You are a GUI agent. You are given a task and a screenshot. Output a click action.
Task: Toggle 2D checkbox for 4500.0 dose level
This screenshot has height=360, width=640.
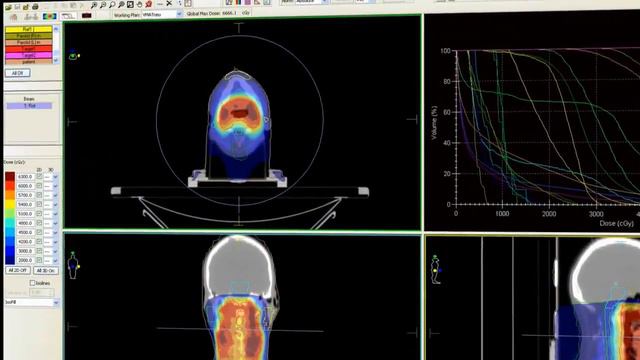click(39, 232)
